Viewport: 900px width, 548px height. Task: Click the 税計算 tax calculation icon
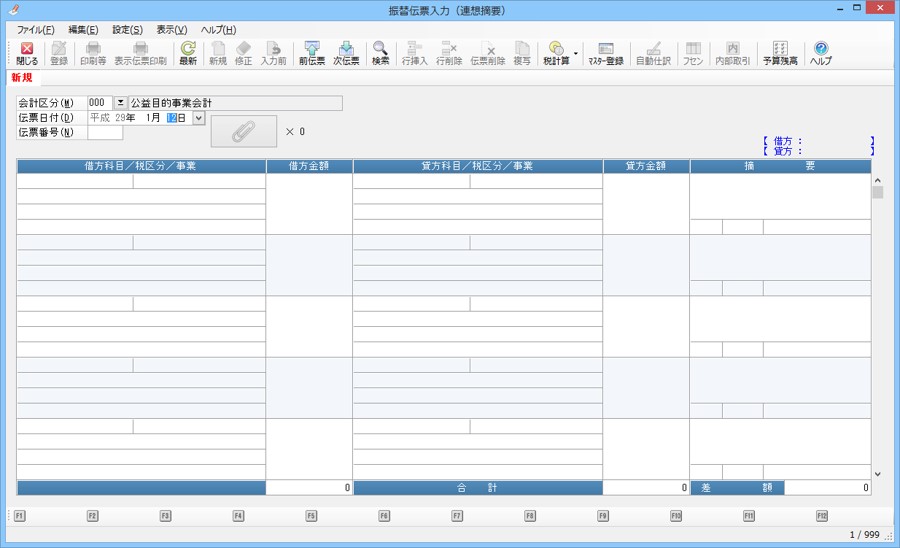[x=555, y=53]
